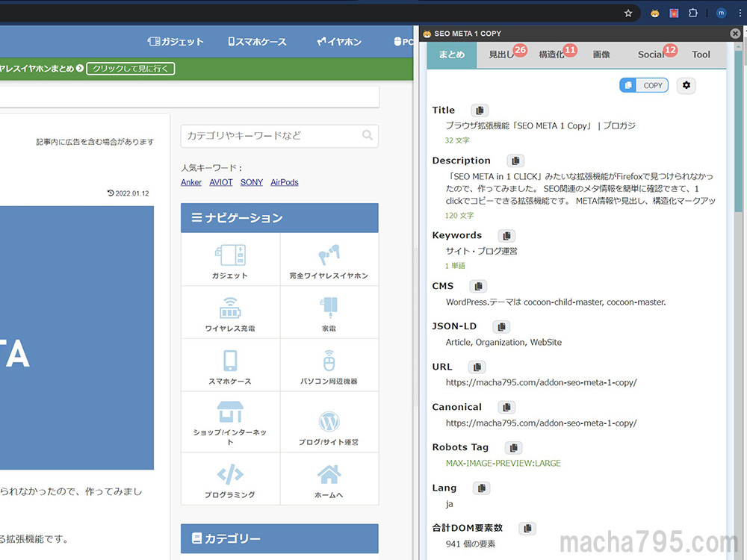Click the "120 文字" character count
The image size is (747, 560).
coord(459,216)
